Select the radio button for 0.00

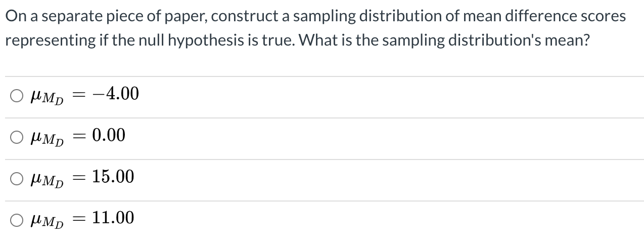tap(17, 136)
